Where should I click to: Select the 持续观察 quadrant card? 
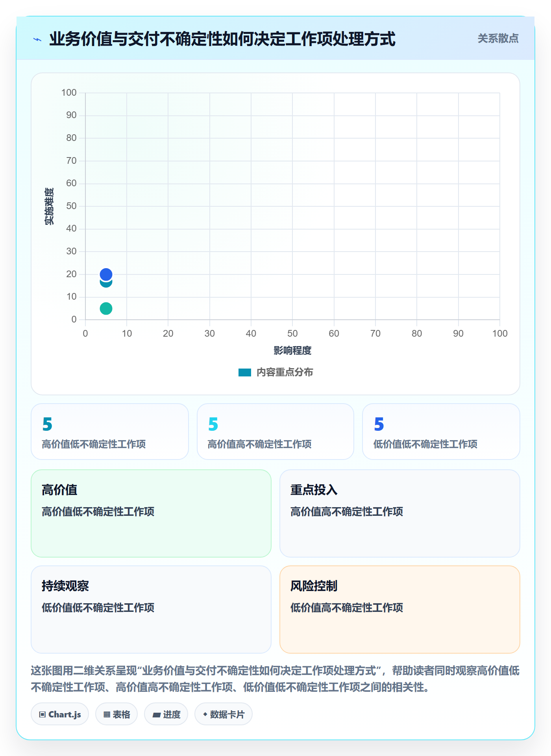click(x=151, y=610)
